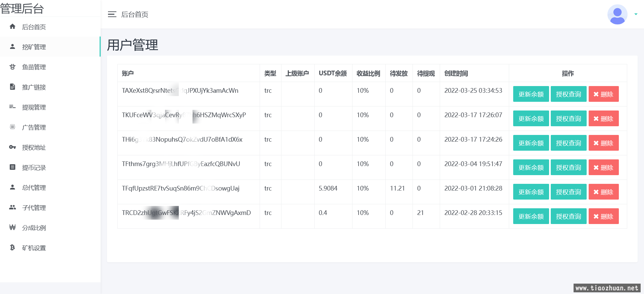The height and width of the screenshot is (294, 644).
Task: Expand the dropdown arrow next to avatar
Action: pos(636,14)
